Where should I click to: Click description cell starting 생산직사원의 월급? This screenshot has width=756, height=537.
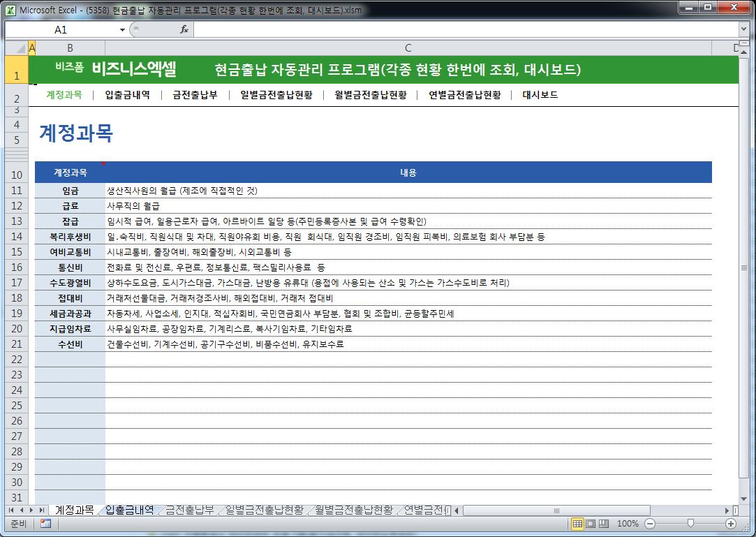coord(408,191)
